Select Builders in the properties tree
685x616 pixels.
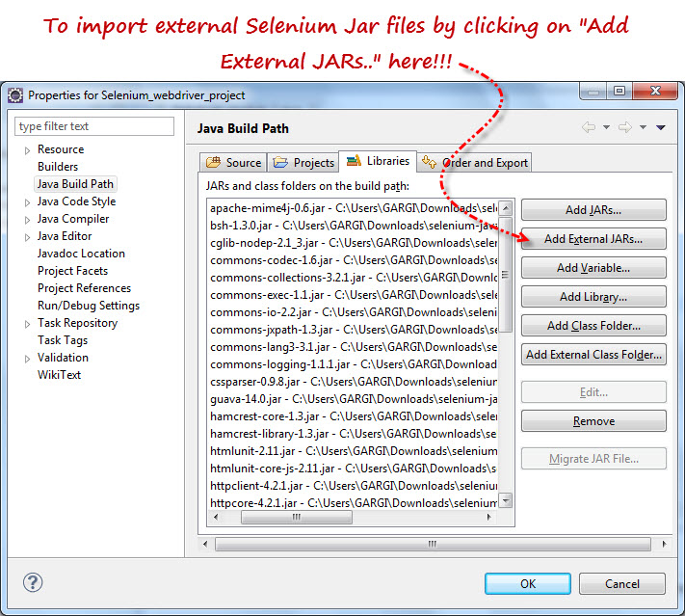tap(58, 167)
